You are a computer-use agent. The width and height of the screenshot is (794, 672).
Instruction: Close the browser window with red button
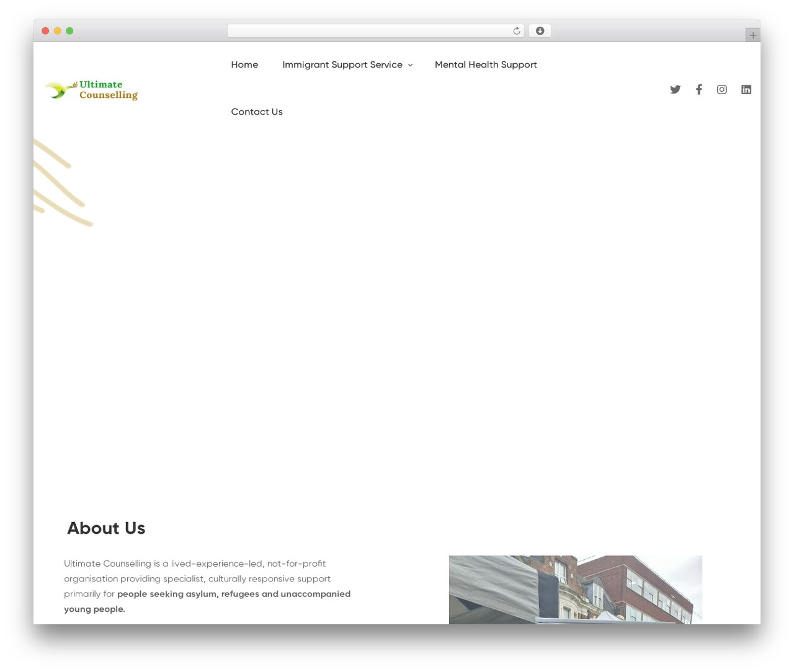point(45,31)
